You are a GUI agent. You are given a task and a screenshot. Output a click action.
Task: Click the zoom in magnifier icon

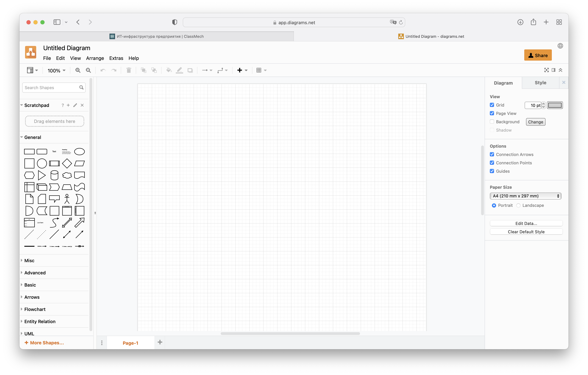pos(78,70)
